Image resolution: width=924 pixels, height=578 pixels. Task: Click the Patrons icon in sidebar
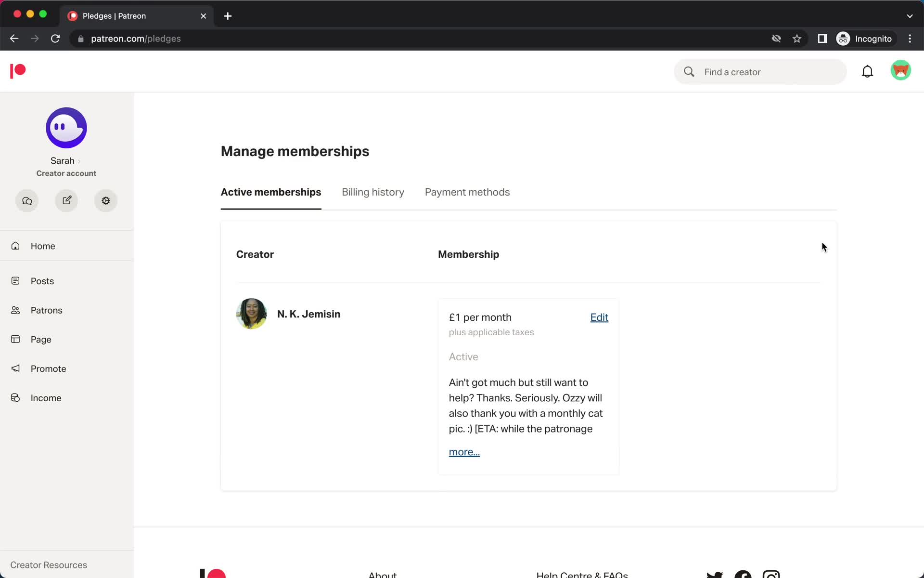(x=15, y=310)
